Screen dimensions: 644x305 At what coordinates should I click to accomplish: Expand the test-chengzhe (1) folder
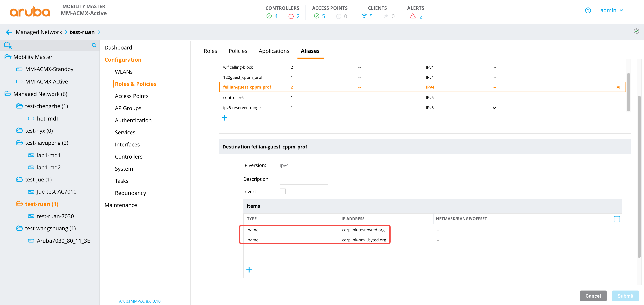pos(20,106)
